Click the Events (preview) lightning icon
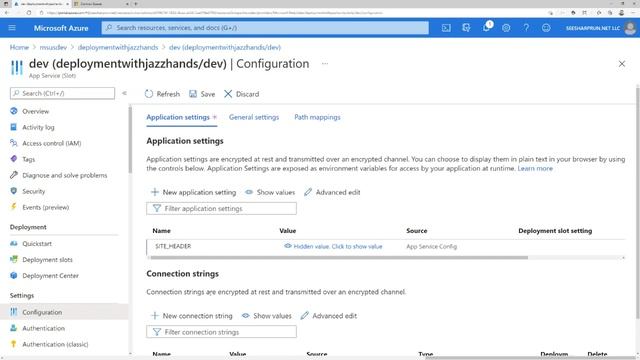The image size is (640, 360). 14,207
